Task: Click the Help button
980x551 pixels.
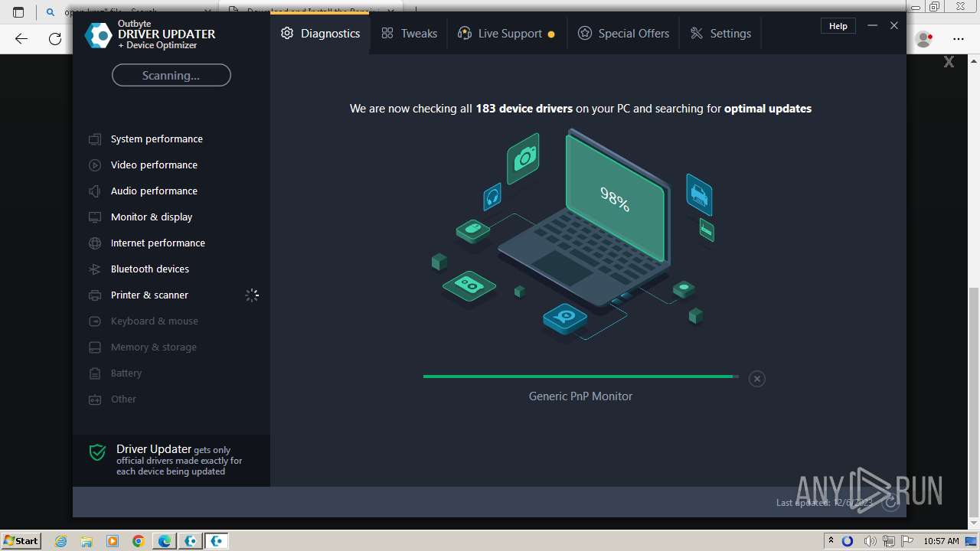Action: click(838, 26)
